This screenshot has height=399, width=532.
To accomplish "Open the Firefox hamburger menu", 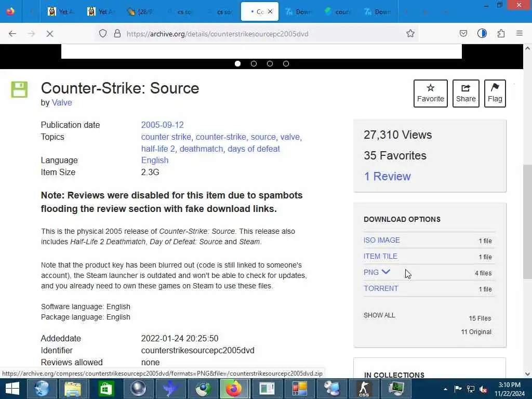I will (x=520, y=33).
